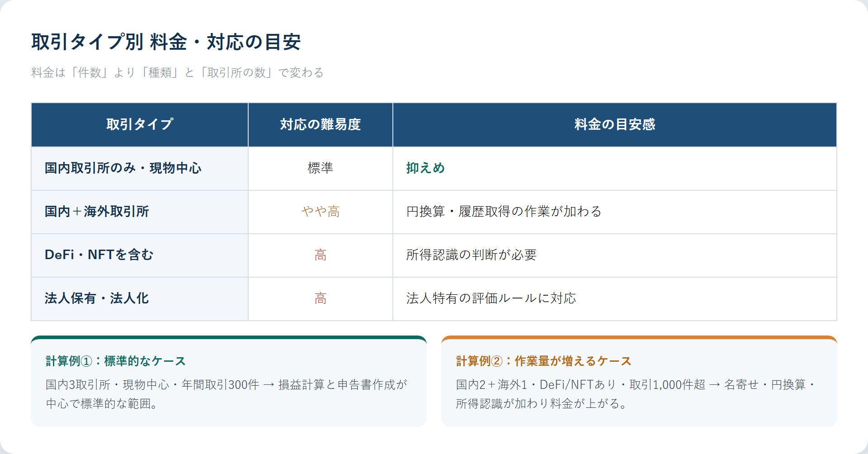Image resolution: width=868 pixels, height=454 pixels.
Task: Select the row label 法人保有・法人化
Action: coord(97,298)
